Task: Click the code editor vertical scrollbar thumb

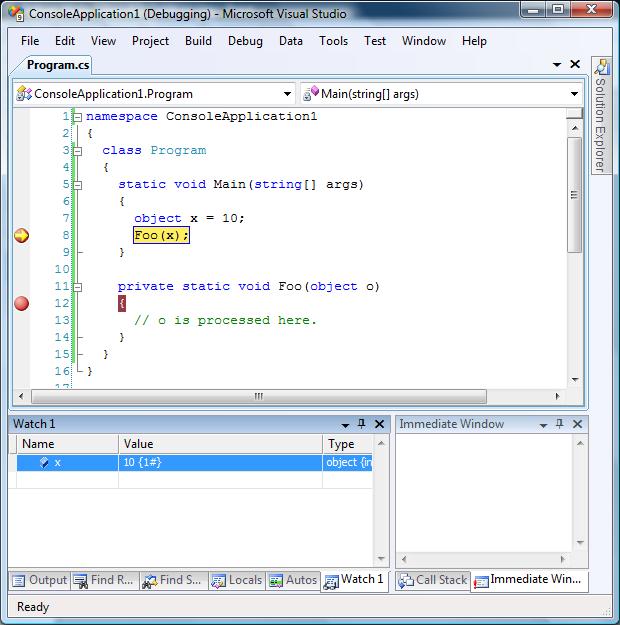Action: click(x=574, y=195)
